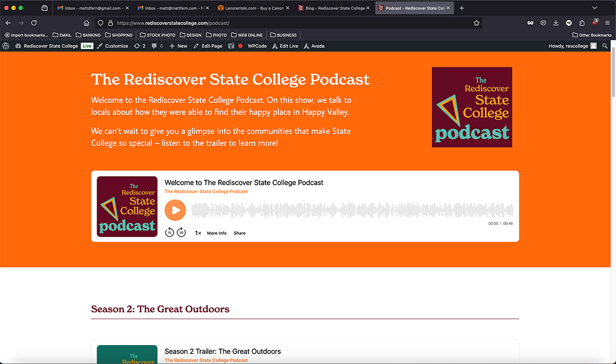Open a new browser tab
Viewport: 616px width, 364px height.
point(461,8)
